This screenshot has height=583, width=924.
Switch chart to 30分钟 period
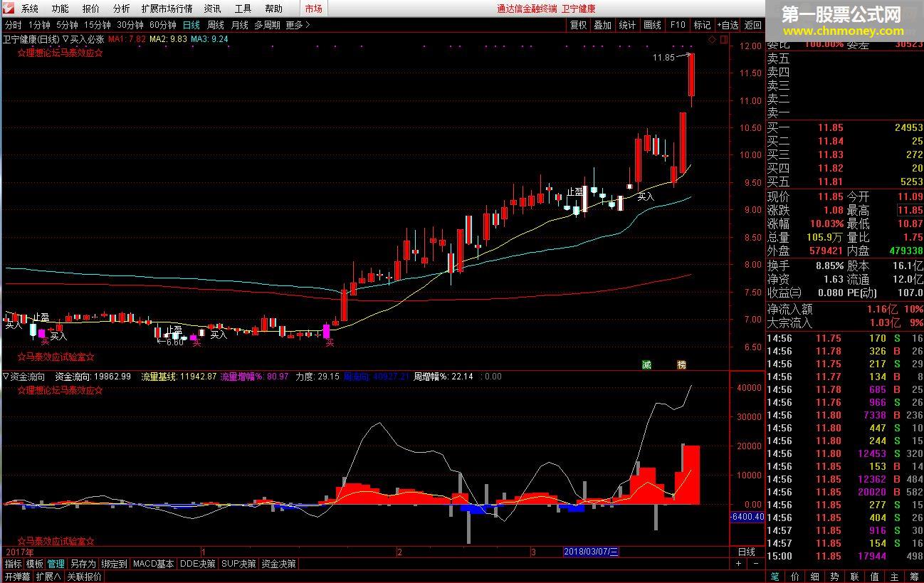[130, 25]
